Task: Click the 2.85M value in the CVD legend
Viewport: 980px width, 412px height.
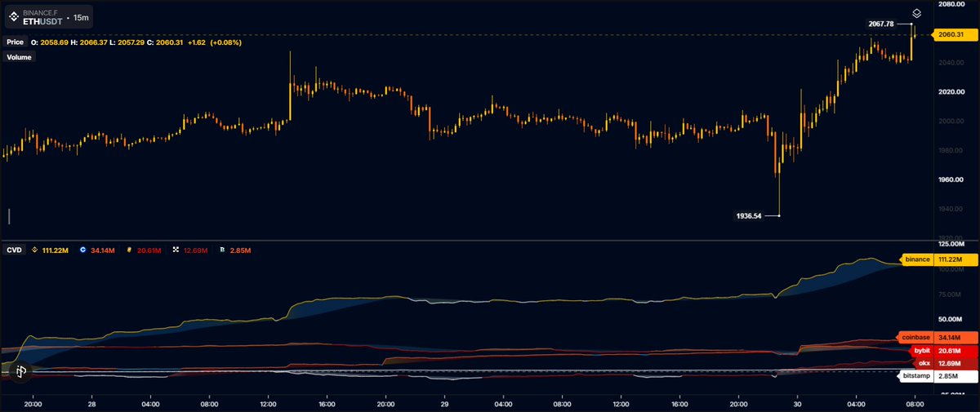Action: coord(239,250)
